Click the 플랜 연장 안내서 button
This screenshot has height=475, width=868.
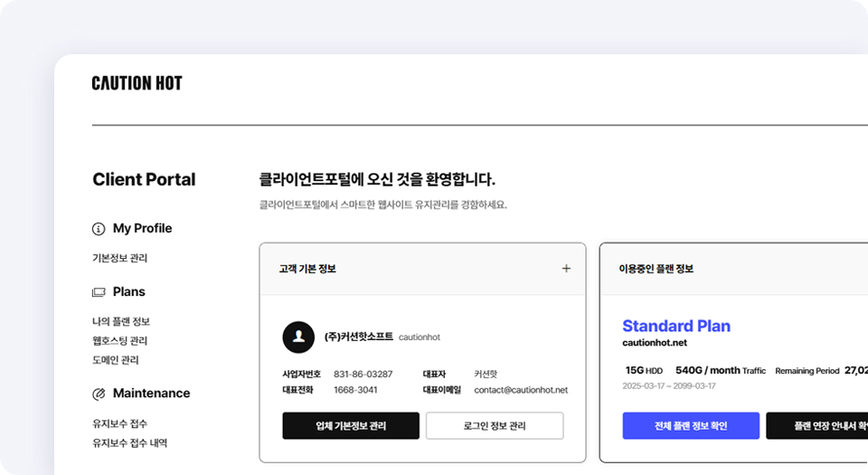tap(816, 426)
